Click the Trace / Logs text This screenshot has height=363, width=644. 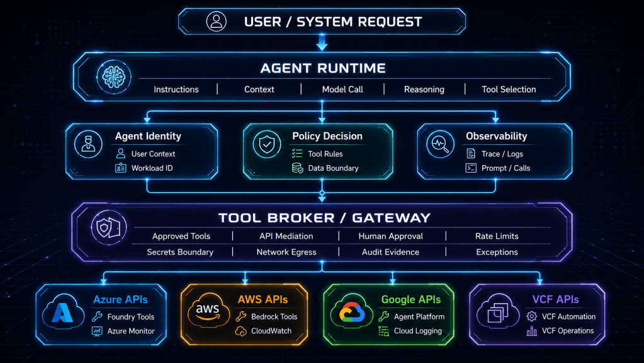click(x=502, y=154)
